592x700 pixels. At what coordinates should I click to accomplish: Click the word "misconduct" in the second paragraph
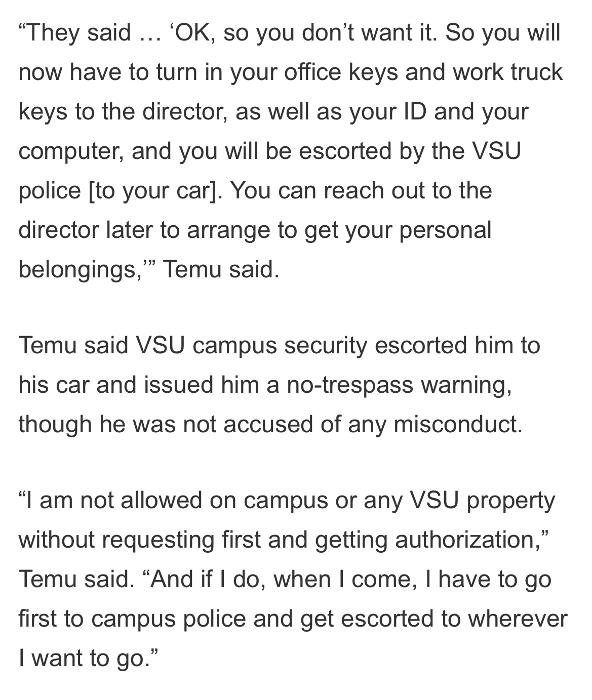click(457, 424)
